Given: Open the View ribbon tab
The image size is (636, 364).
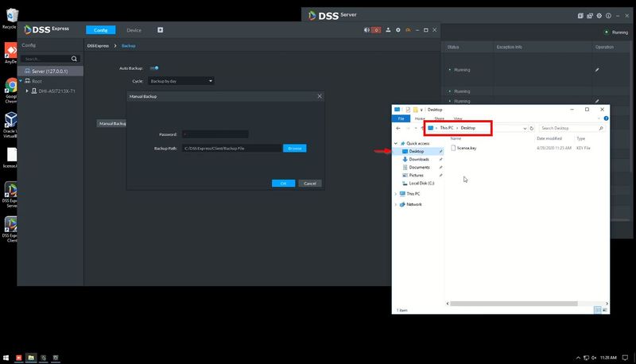Looking at the screenshot, I should coord(458,118).
